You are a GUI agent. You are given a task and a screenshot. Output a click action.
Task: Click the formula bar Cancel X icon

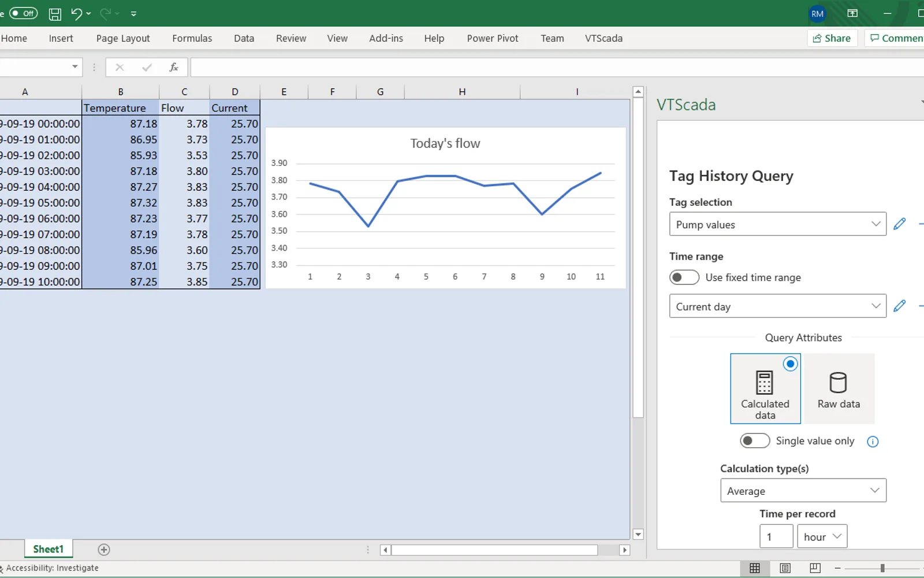click(120, 68)
